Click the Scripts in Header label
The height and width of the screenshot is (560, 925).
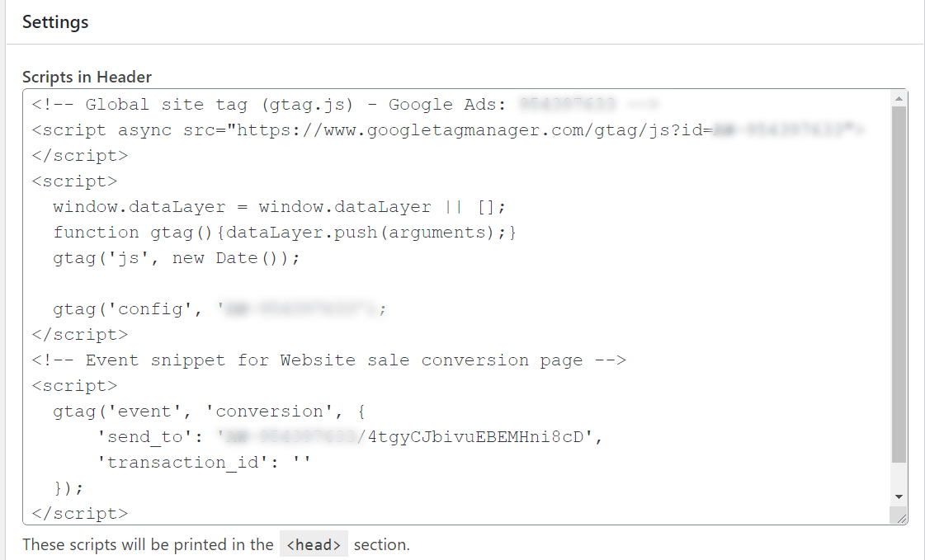[87, 77]
